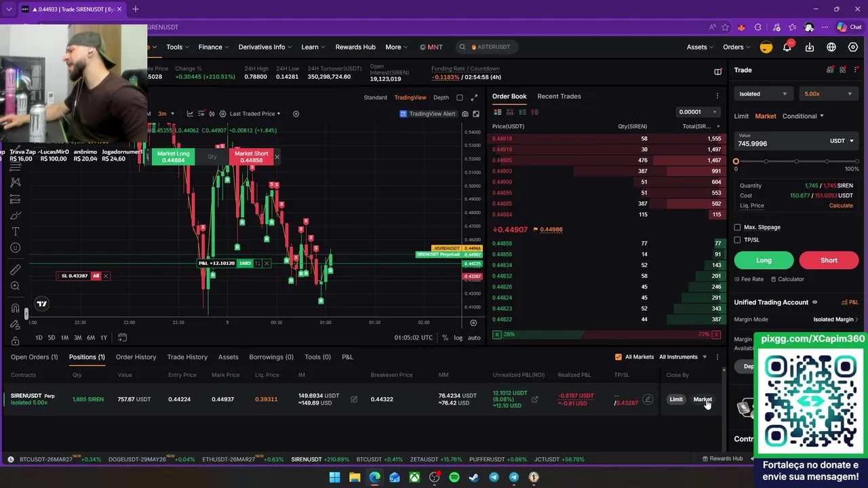Expand the Conditional order type dropdown
The height and width of the screenshot is (488, 868).
click(x=803, y=116)
